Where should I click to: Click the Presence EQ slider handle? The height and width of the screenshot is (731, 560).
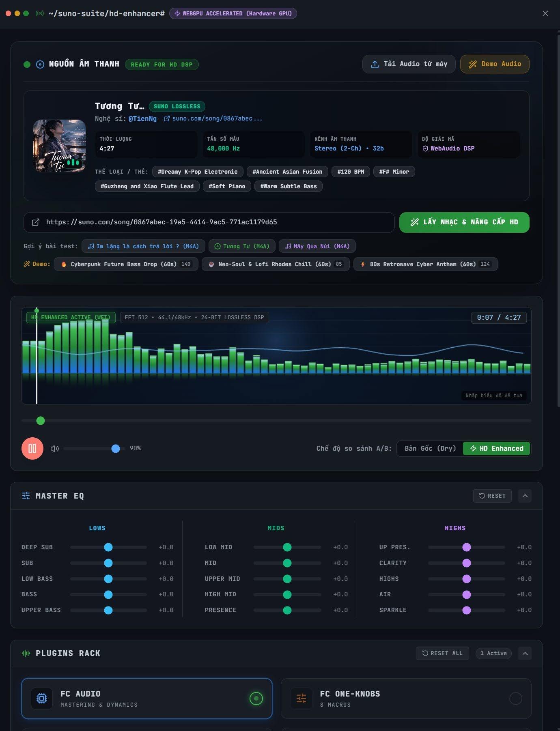point(287,610)
